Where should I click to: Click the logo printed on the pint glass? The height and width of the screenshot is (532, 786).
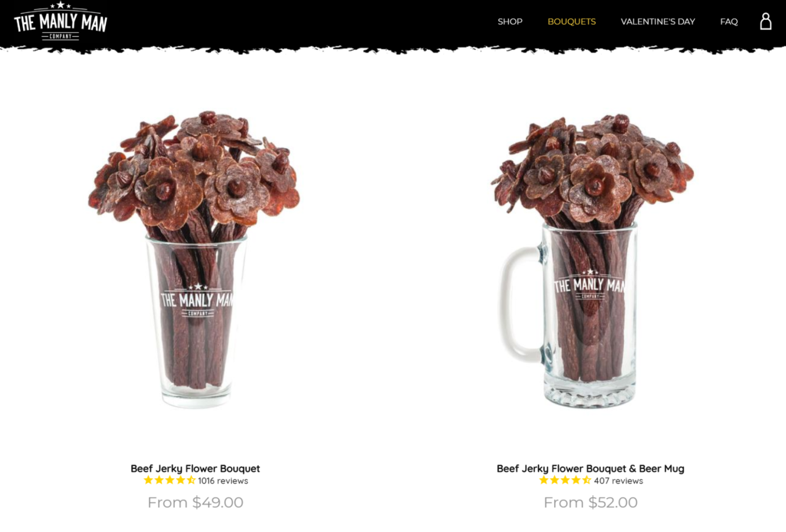pos(197,300)
